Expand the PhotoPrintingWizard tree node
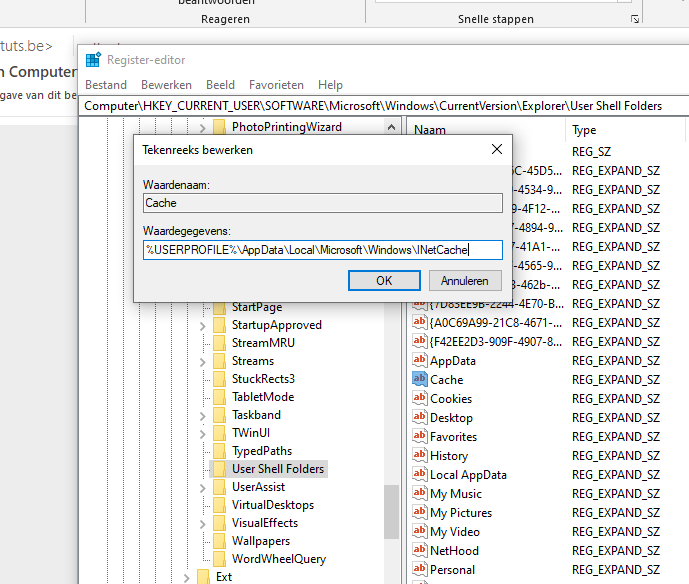Image resolution: width=689 pixels, height=584 pixels. click(203, 127)
